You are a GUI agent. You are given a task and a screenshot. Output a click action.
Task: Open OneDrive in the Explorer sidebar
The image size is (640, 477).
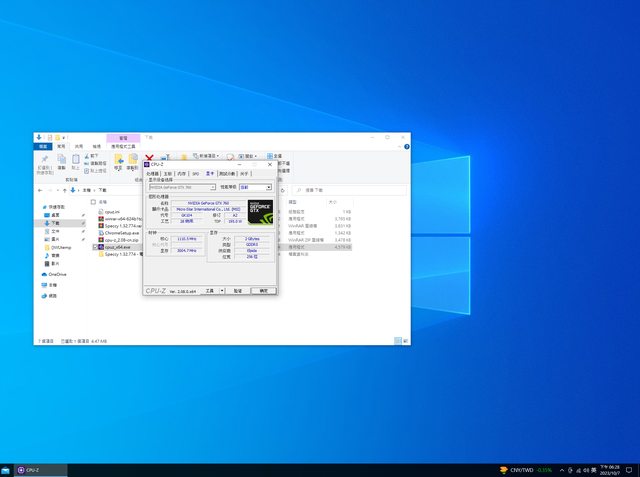[x=56, y=274]
